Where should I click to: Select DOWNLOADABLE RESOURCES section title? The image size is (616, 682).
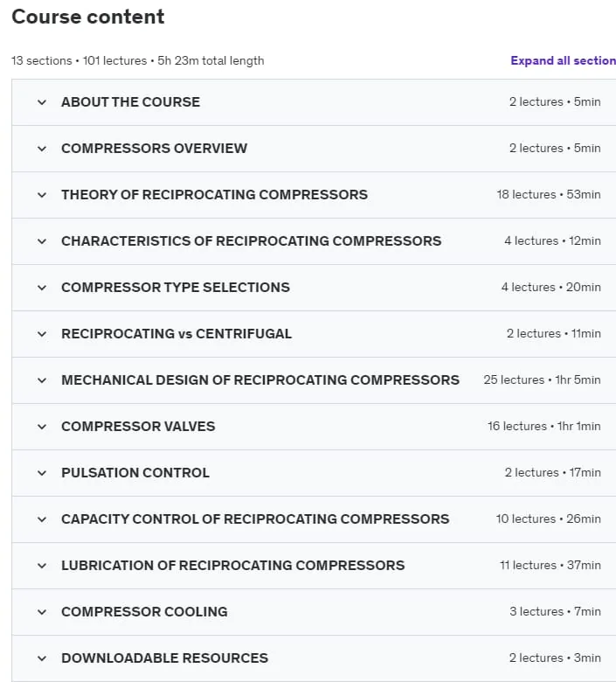pos(165,658)
